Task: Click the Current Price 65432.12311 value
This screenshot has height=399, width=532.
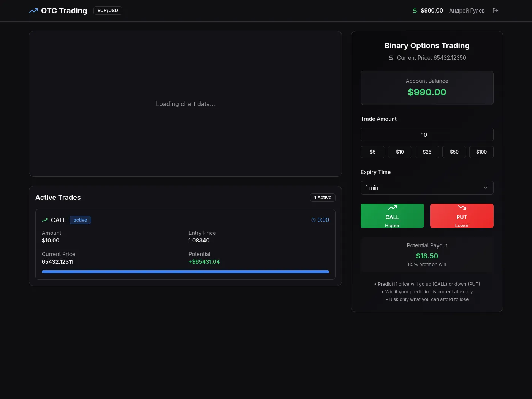Action: [x=58, y=262]
